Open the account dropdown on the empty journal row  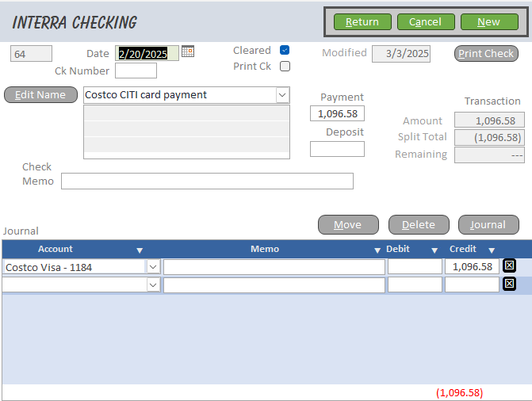[153, 285]
